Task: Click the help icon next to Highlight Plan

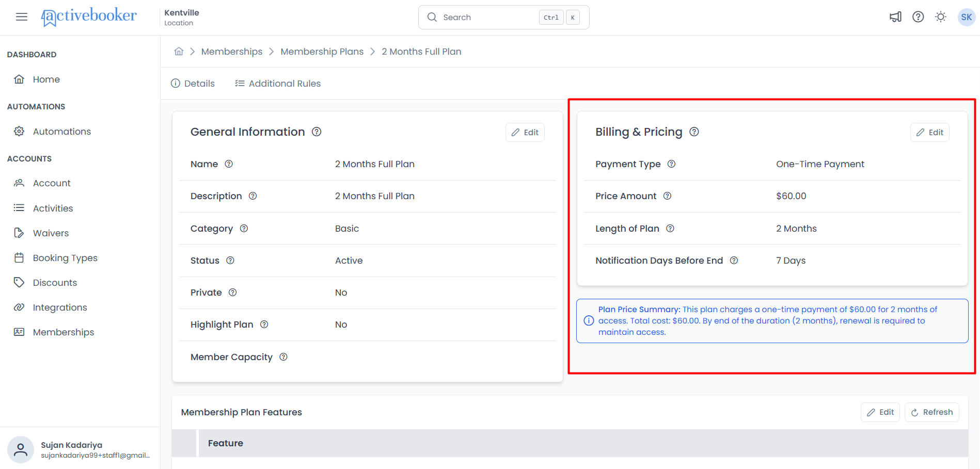Action: [x=264, y=325]
